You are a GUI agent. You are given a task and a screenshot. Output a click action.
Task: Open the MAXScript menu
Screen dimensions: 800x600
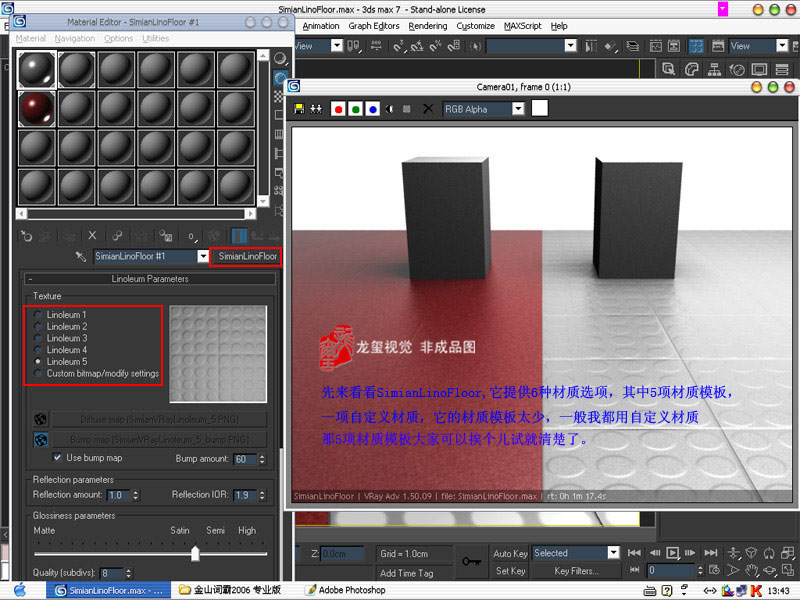click(522, 26)
